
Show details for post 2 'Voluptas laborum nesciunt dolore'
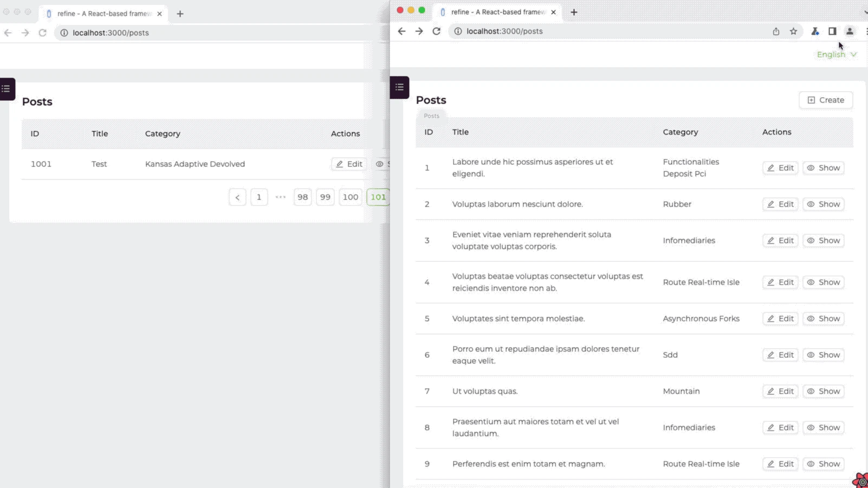click(x=823, y=204)
